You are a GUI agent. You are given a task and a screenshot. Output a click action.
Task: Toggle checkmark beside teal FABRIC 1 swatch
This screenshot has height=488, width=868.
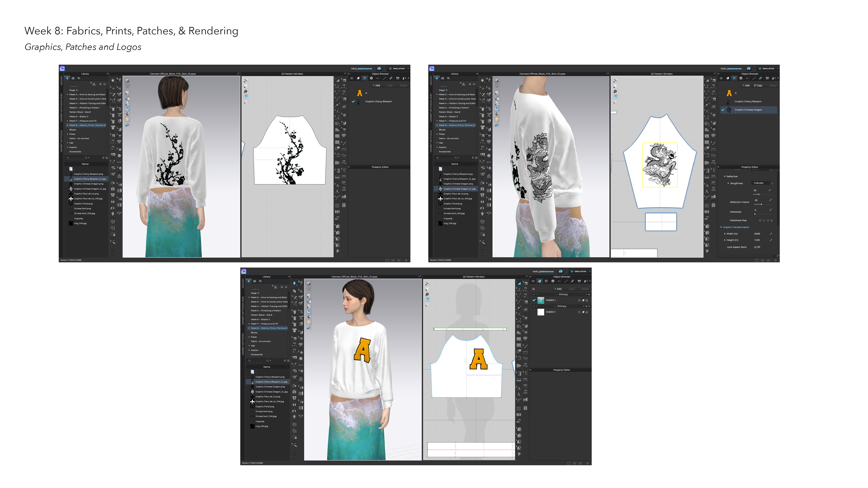534,300
